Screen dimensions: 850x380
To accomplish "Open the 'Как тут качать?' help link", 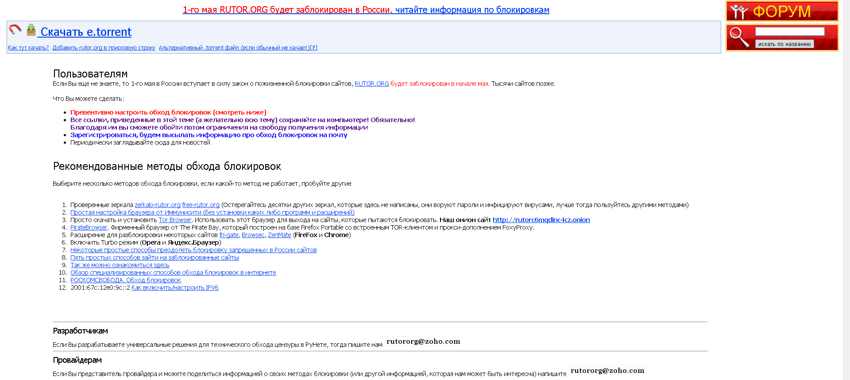I will click(28, 48).
